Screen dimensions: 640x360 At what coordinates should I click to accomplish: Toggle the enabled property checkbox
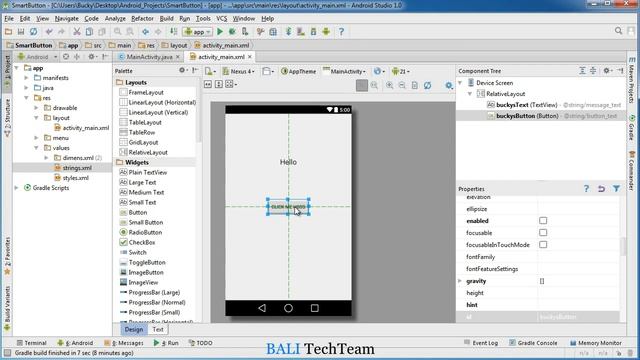pyautogui.click(x=543, y=220)
